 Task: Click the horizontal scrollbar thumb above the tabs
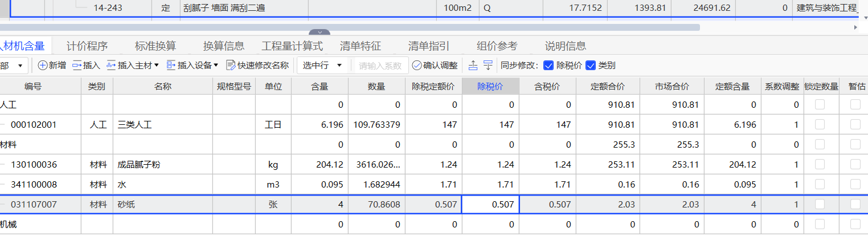(350, 27)
